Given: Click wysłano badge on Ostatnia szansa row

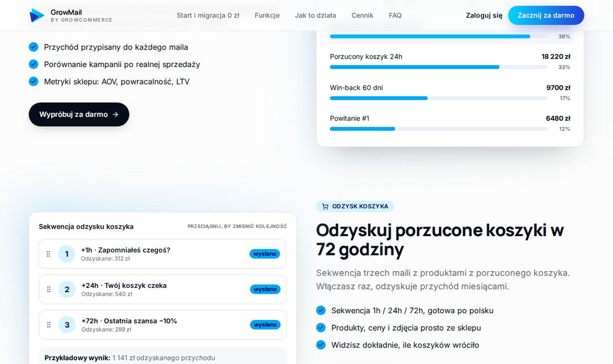Looking at the screenshot, I should pos(265,325).
